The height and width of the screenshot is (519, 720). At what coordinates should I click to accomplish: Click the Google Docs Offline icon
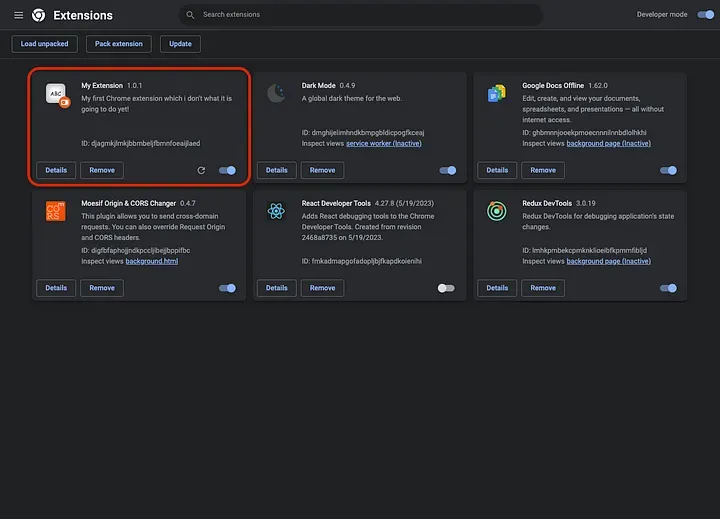click(496, 94)
